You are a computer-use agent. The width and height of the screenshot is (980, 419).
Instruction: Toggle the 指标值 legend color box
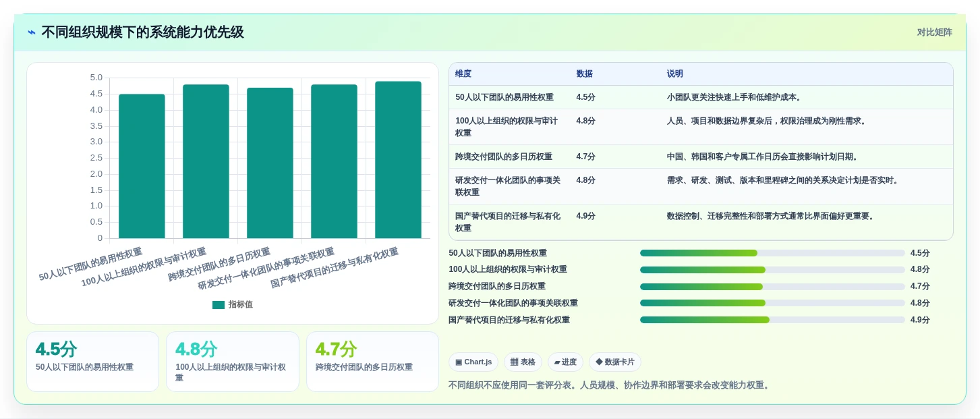[219, 305]
